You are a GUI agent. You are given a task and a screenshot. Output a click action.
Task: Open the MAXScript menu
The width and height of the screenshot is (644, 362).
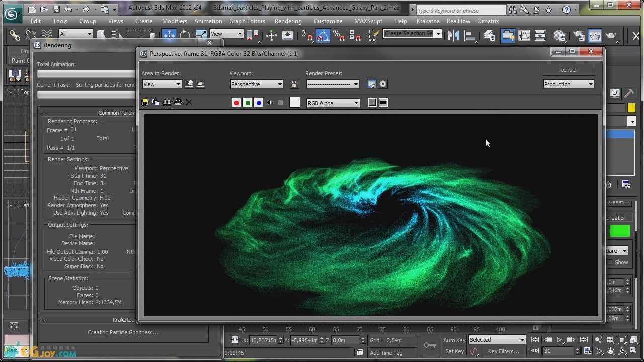pyautogui.click(x=369, y=21)
